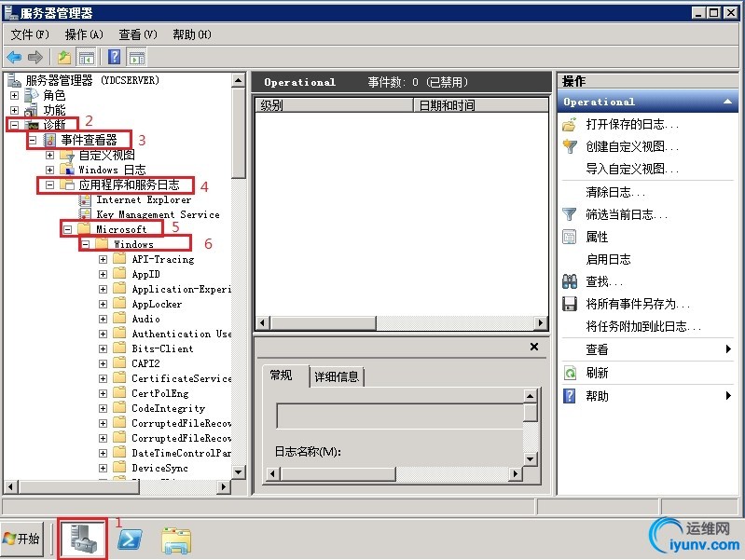The height and width of the screenshot is (560, 745).
Task: Switch to the 详细信息 tab
Action: pyautogui.click(x=337, y=377)
